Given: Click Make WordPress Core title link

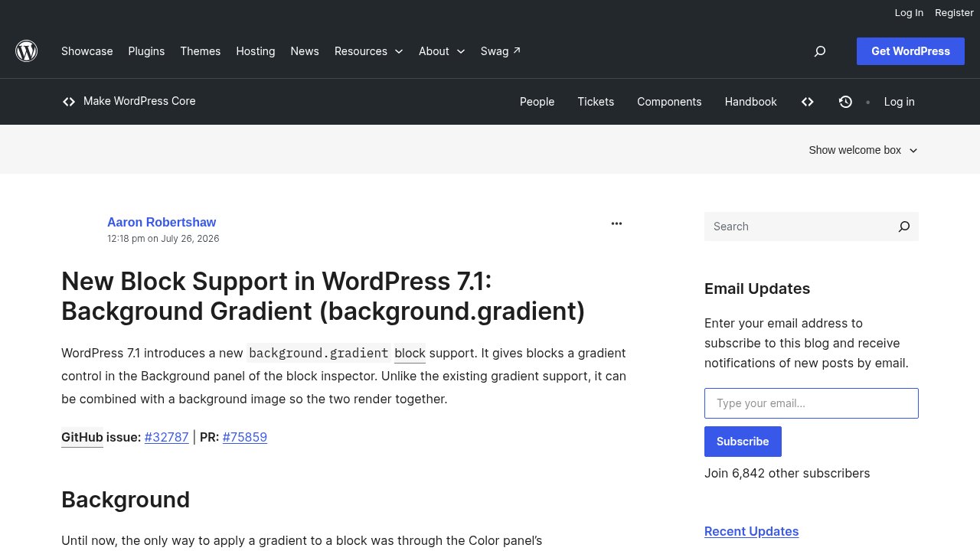Looking at the screenshot, I should [x=139, y=101].
